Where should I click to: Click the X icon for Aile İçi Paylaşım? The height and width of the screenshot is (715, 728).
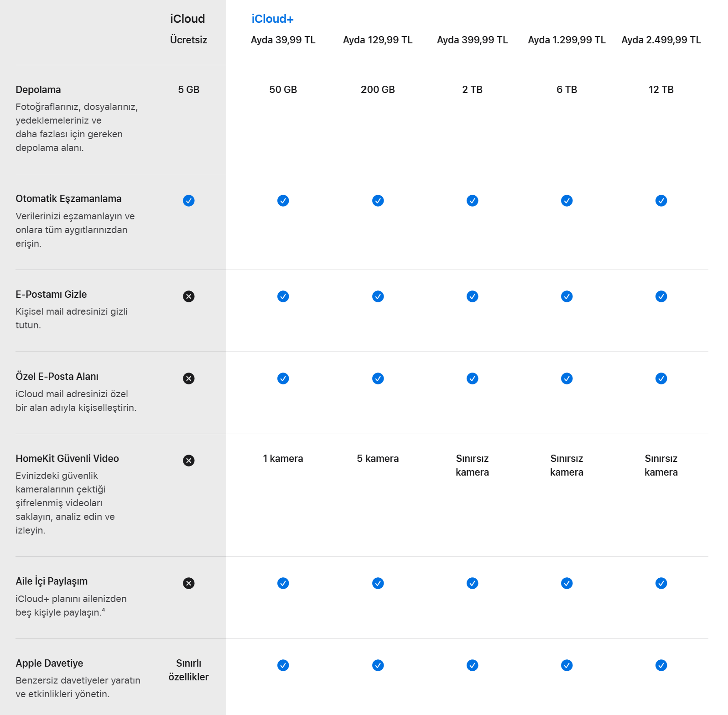tap(188, 583)
